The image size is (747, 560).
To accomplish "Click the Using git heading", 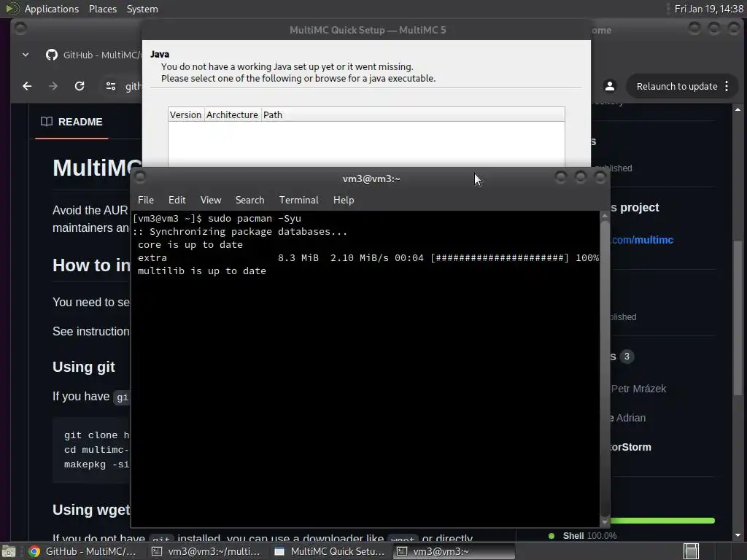I will tap(84, 367).
